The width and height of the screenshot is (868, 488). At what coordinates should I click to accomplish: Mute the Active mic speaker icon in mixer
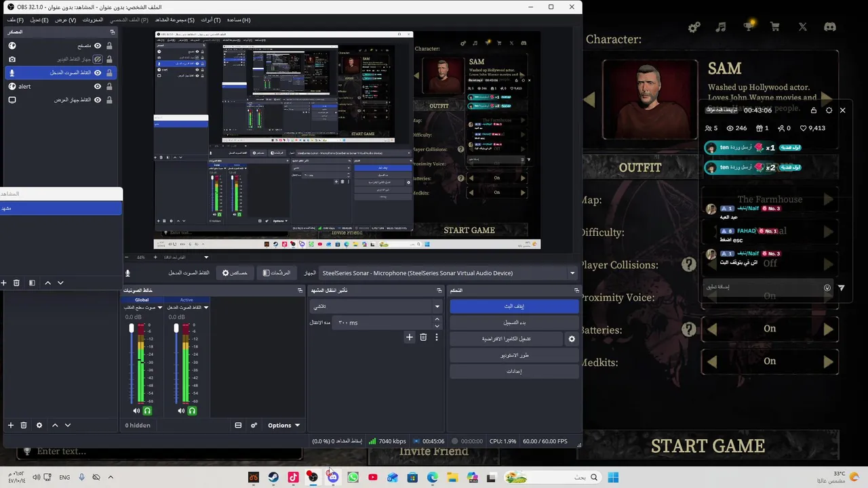(x=181, y=411)
